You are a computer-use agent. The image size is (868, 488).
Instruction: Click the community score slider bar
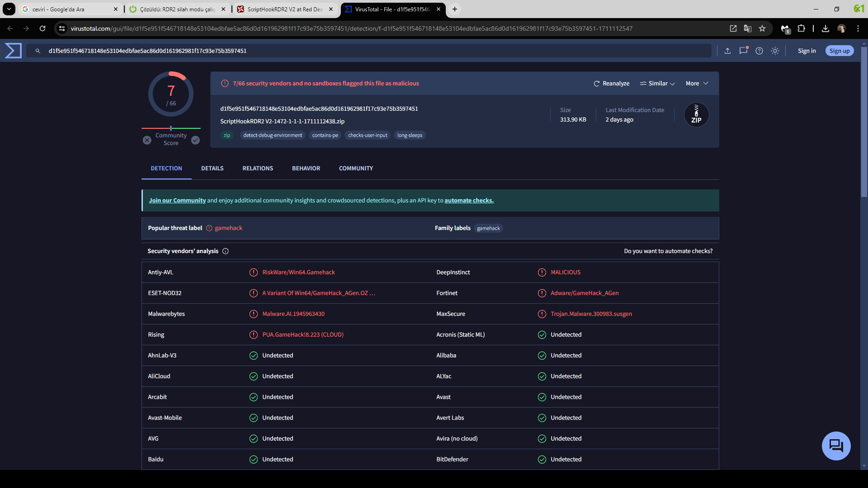171,128
